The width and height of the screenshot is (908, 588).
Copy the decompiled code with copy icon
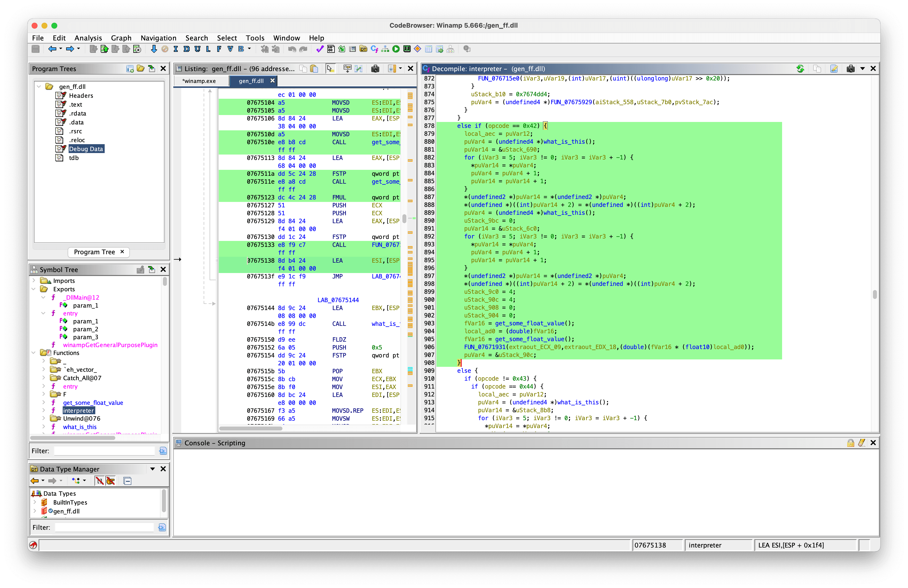[817, 69]
